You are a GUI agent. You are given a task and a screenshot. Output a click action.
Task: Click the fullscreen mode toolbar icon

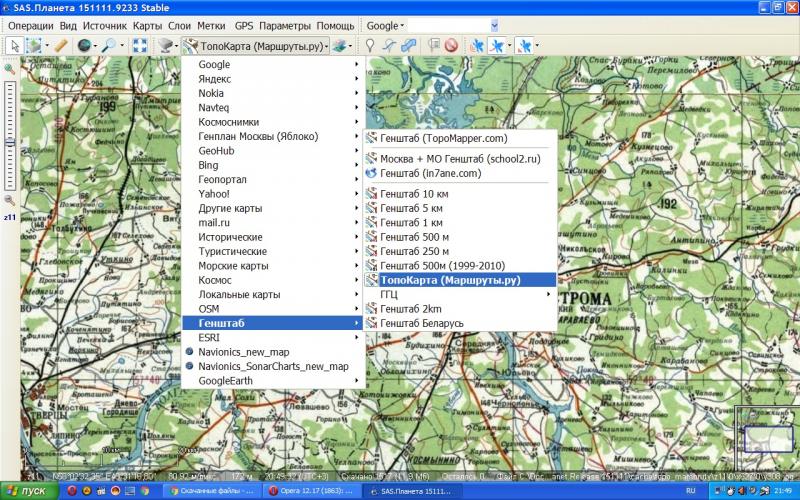pos(140,46)
